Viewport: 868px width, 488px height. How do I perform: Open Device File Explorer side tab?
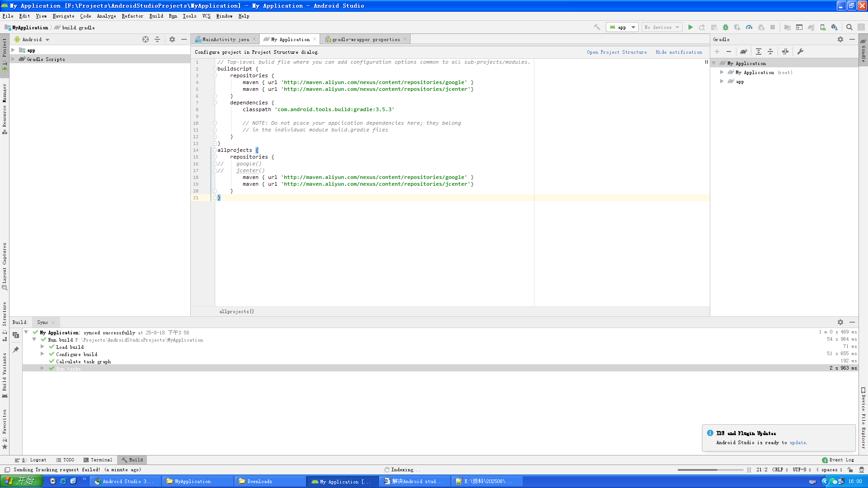tap(863, 418)
